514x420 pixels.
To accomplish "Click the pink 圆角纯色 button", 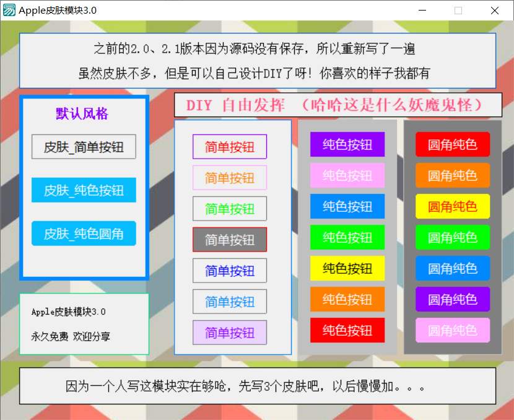I will (x=453, y=330).
